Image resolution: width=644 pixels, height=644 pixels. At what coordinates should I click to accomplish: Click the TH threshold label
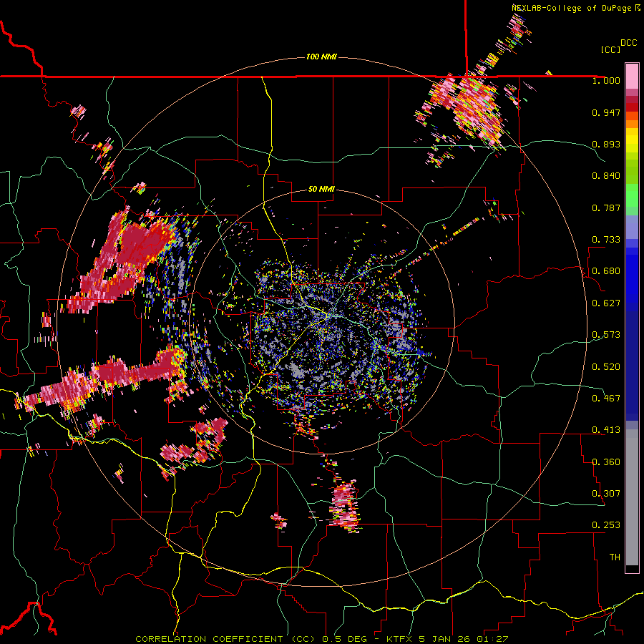(x=615, y=557)
